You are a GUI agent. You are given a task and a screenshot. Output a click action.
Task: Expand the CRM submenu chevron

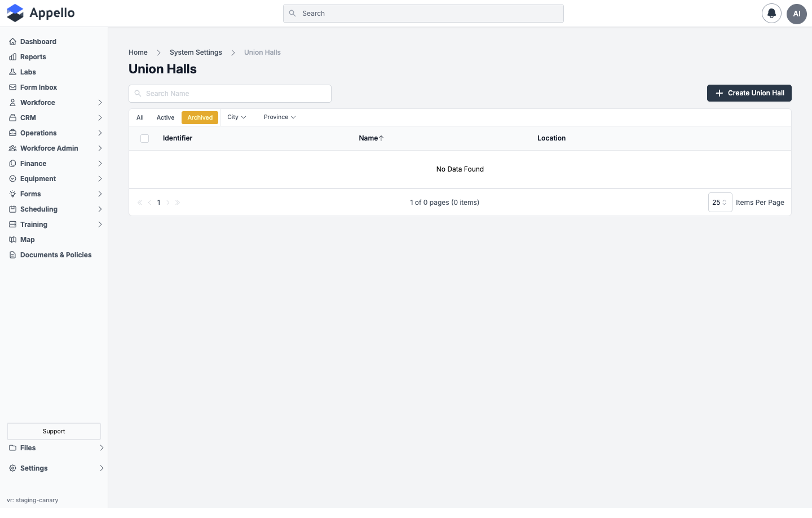click(x=100, y=118)
